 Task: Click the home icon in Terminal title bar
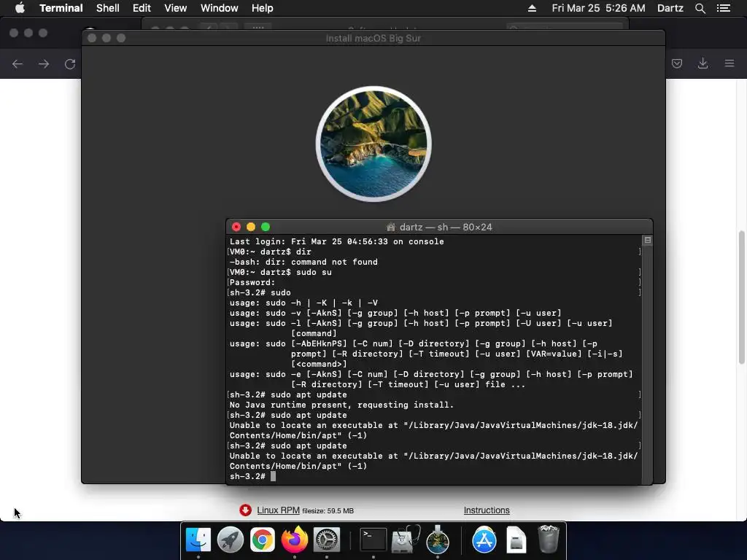coord(391,227)
